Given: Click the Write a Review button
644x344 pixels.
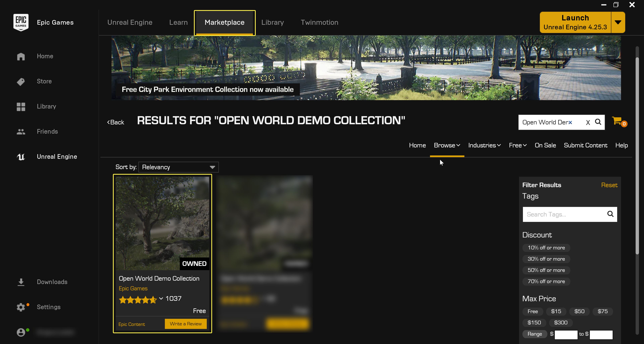Looking at the screenshot, I should pyautogui.click(x=185, y=324).
